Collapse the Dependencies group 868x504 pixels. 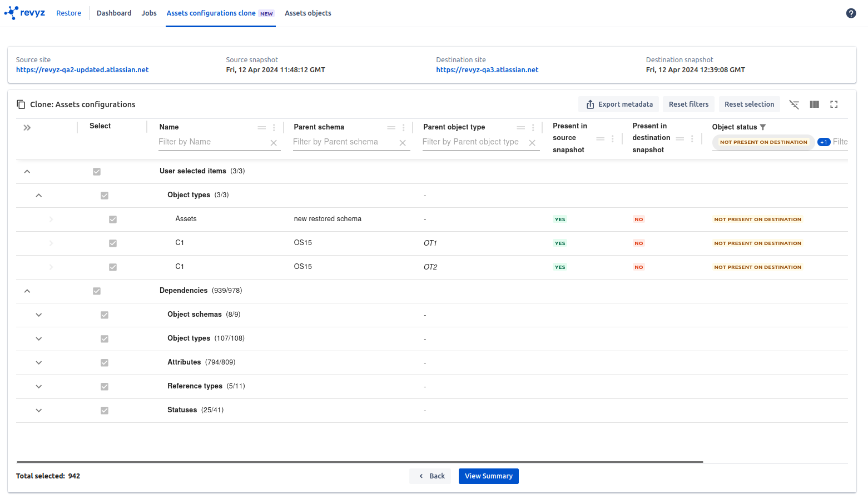coord(27,291)
